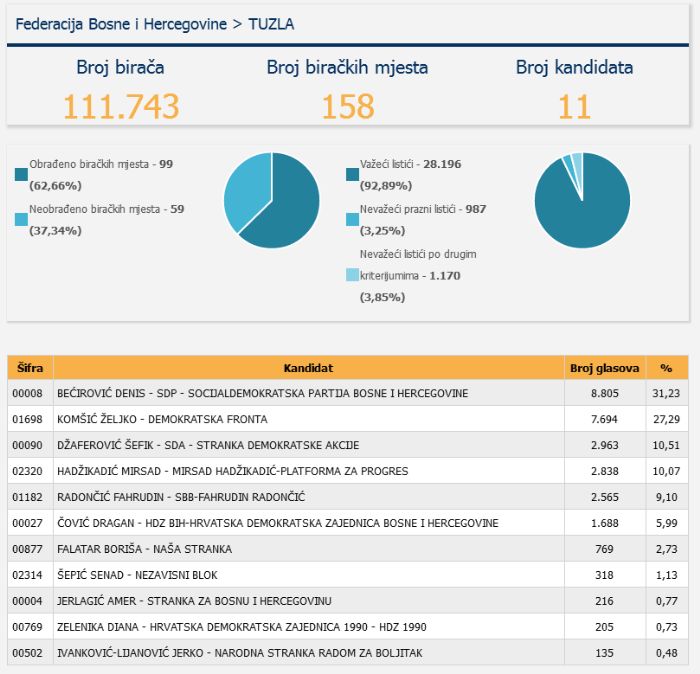Click the Broj birača heading

[121, 67]
